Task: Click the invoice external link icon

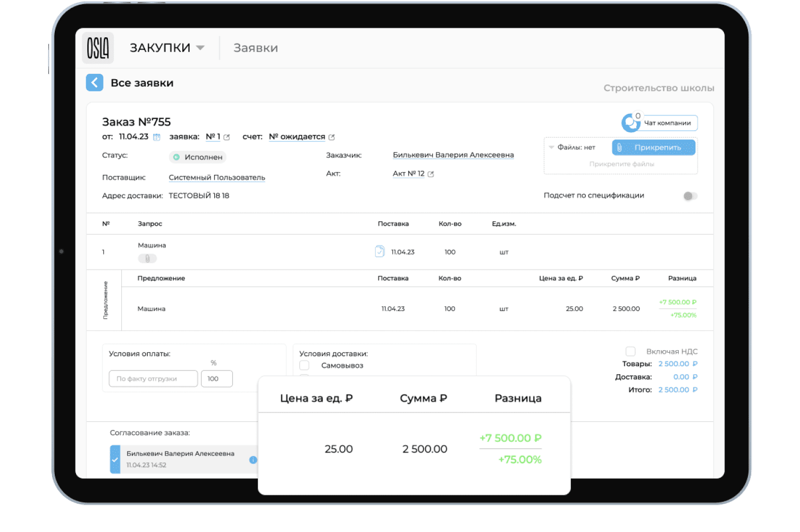Action: point(332,137)
